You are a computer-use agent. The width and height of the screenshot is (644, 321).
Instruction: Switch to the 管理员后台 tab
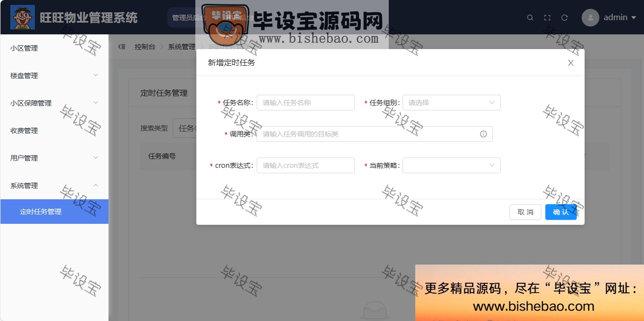tap(189, 18)
